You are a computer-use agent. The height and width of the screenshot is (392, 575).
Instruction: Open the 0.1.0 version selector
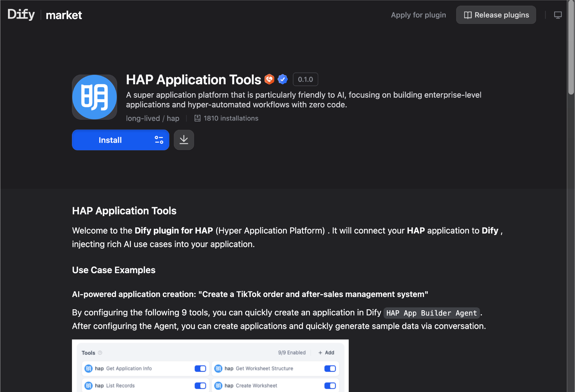coord(305,79)
